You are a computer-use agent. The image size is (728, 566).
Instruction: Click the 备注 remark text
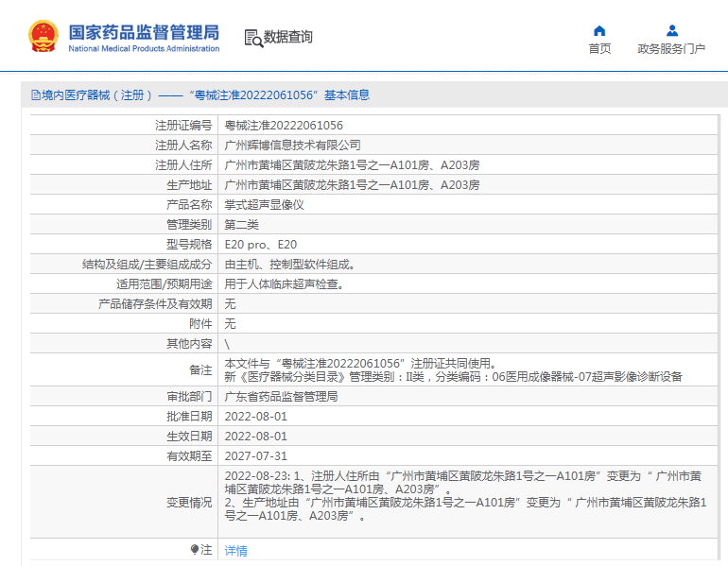[x=453, y=369]
